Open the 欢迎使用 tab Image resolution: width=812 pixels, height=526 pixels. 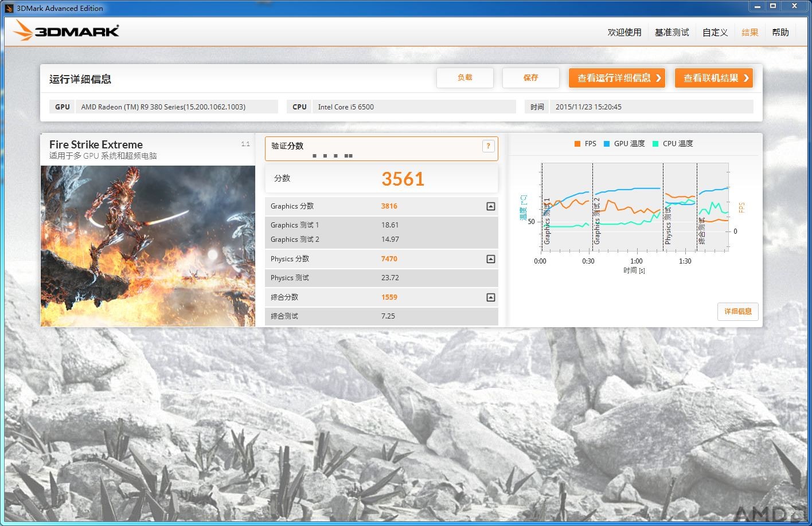coord(624,33)
